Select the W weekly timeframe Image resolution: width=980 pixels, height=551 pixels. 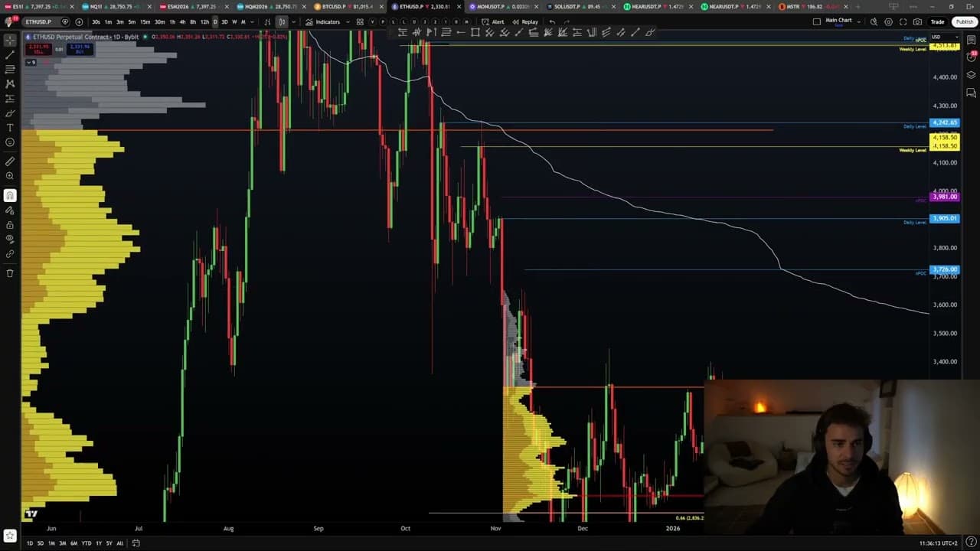tap(234, 21)
